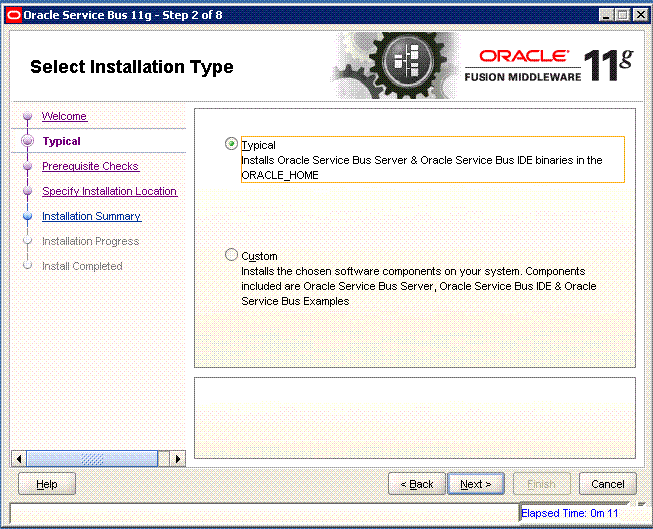Click the Installation Progress step label

click(x=90, y=241)
